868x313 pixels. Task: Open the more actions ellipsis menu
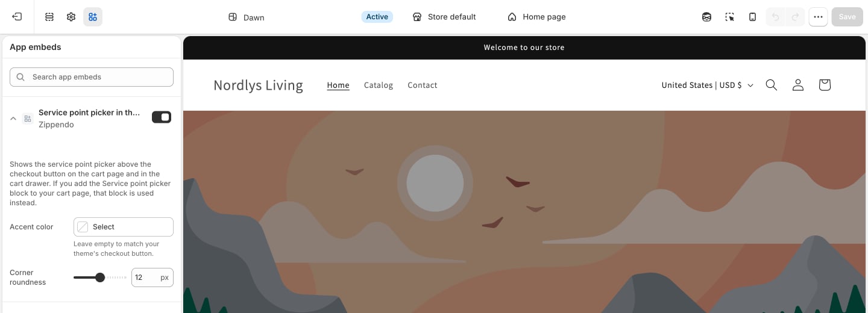(x=818, y=17)
